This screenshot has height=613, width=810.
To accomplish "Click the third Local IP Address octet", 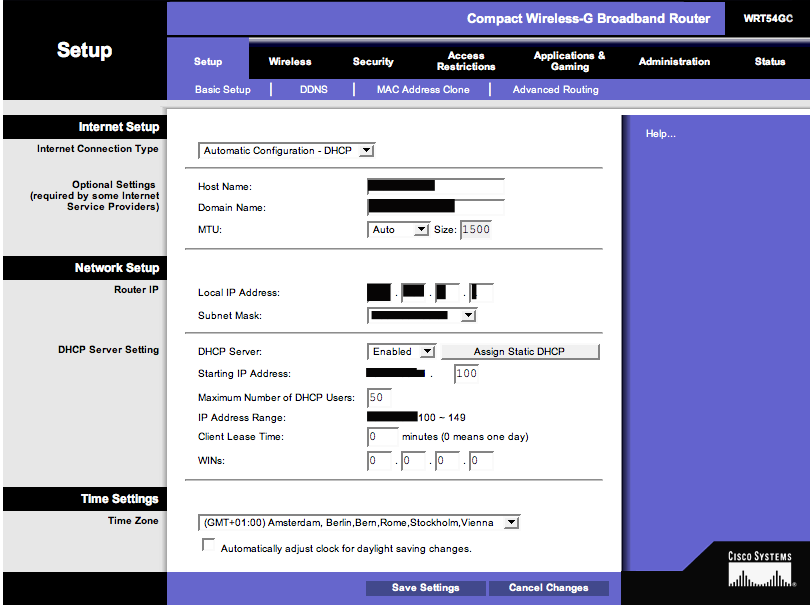I will pyautogui.click(x=447, y=292).
